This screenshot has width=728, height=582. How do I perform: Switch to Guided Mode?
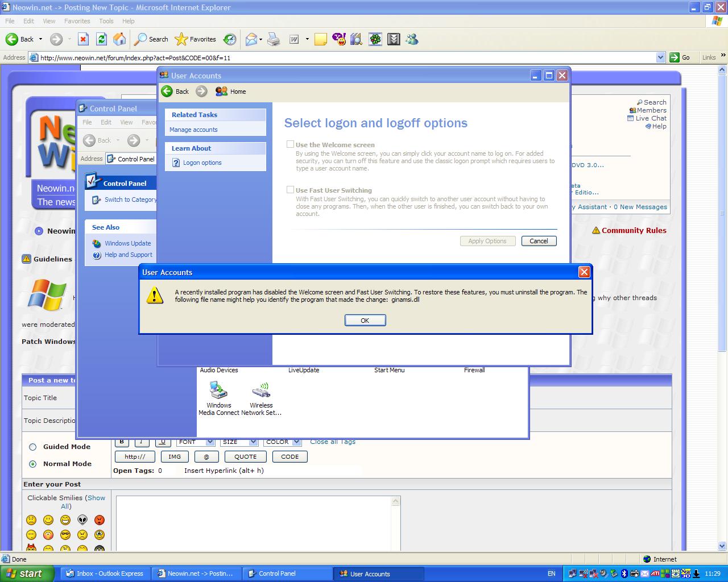tap(33, 447)
